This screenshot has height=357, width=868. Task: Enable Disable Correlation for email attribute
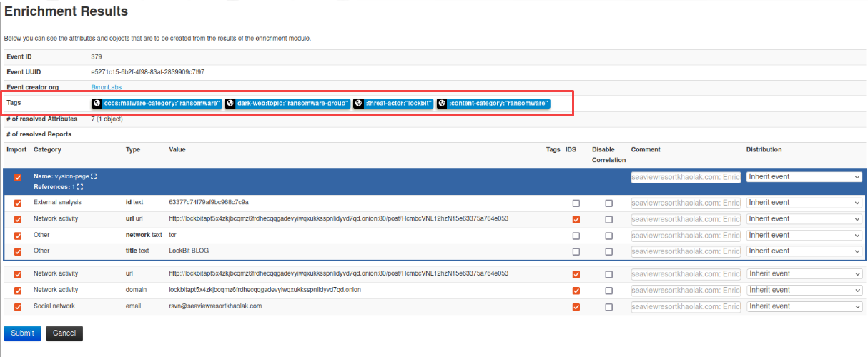point(608,307)
